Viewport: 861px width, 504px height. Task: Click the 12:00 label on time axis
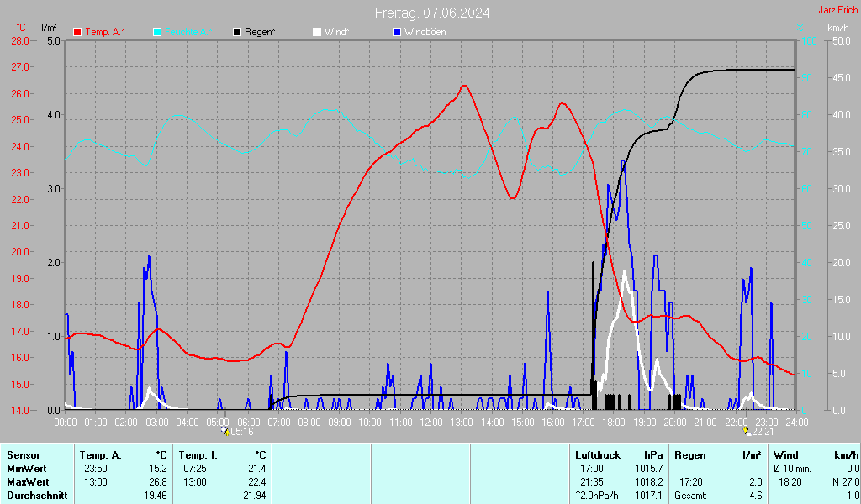431,422
